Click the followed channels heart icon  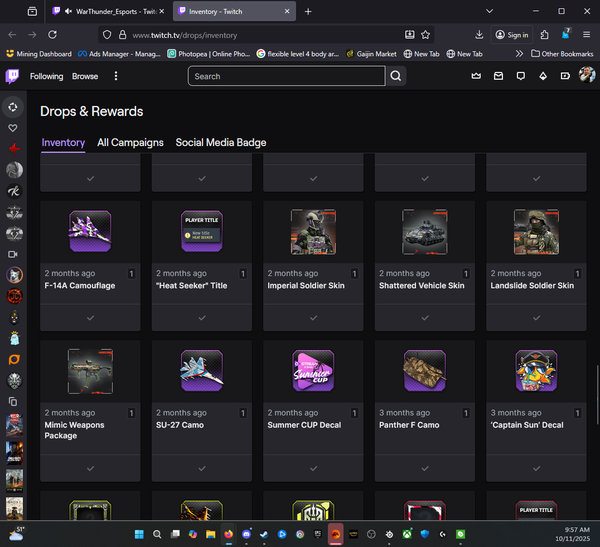tap(13, 129)
